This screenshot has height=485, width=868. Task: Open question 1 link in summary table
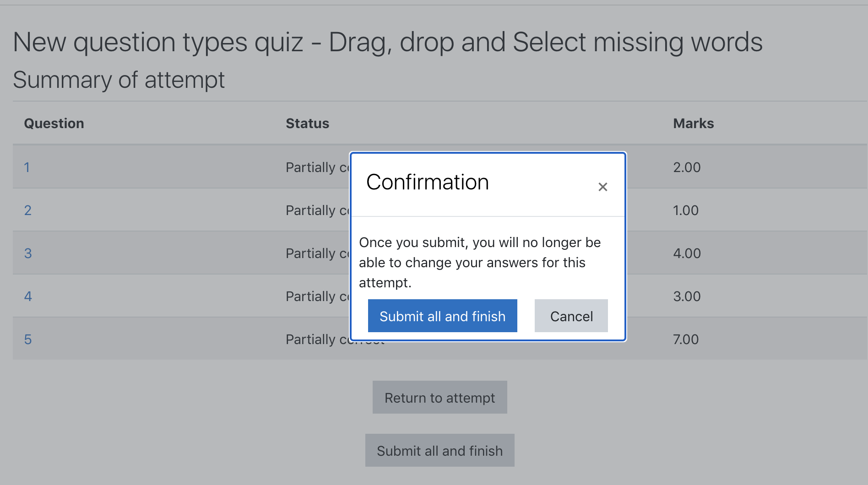coord(27,167)
